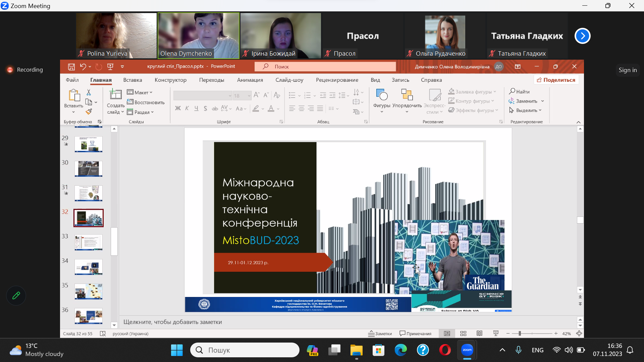Toggle italic К formatting
Screen dimensions: 644x362
[187, 108]
